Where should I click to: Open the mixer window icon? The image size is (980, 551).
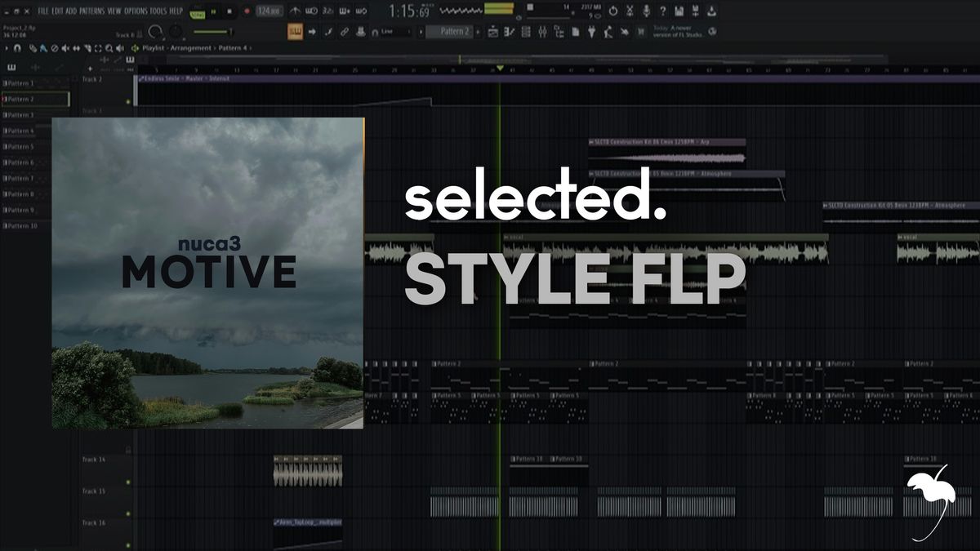coord(544,32)
